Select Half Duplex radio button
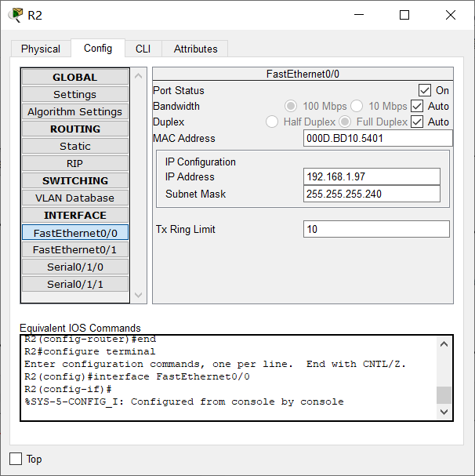Viewport: 475px width, 476px height. click(272, 122)
